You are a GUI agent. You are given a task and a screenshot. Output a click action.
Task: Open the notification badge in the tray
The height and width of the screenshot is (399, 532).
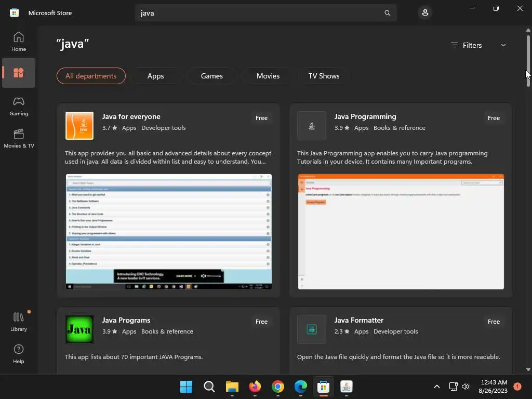point(517,387)
